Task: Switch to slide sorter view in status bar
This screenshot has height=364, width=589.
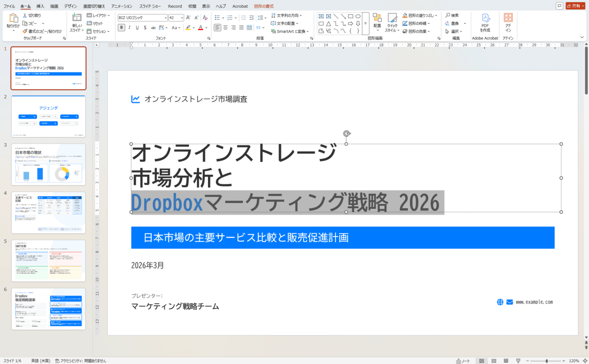Action: coord(494,361)
